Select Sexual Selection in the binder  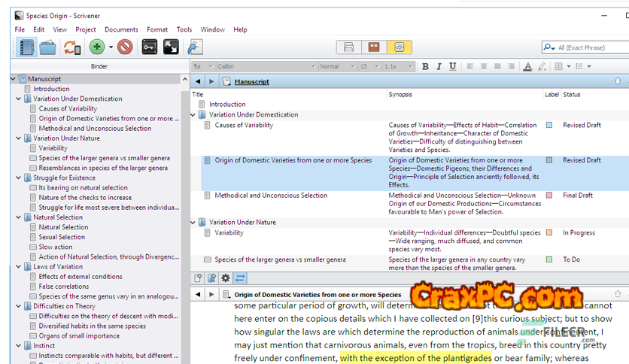(62, 237)
